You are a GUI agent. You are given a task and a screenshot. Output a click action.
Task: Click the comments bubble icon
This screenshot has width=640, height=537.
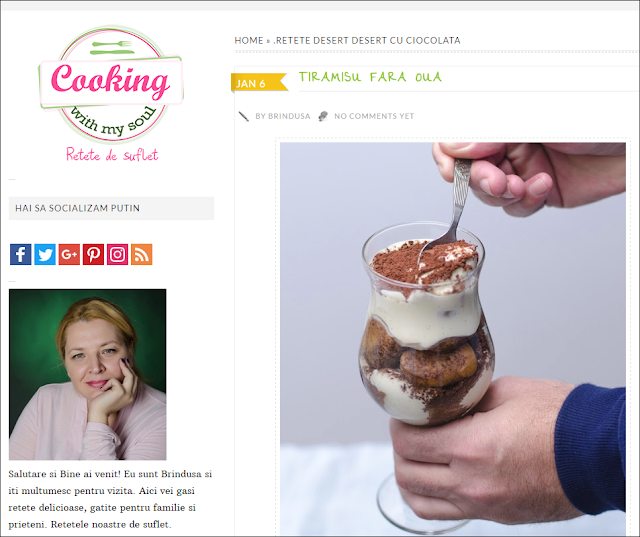[323, 116]
